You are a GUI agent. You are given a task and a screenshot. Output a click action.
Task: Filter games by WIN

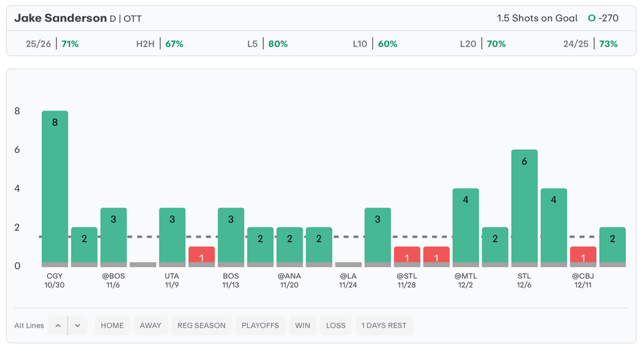303,325
